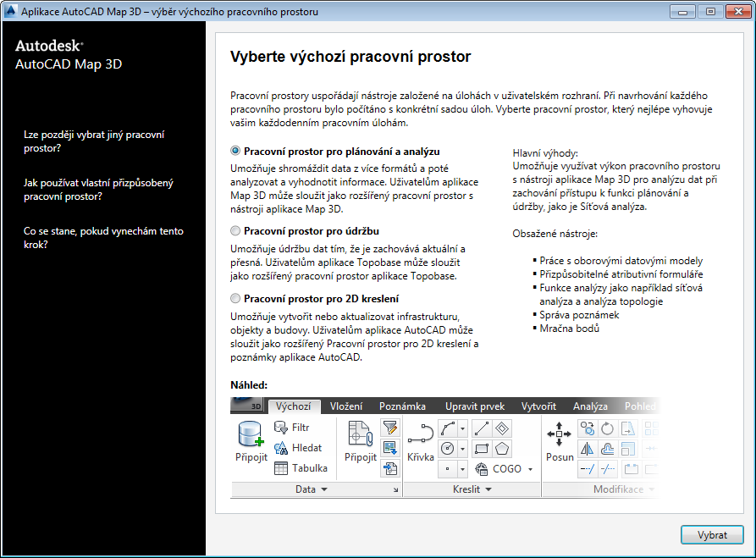This screenshot has width=756, height=558.
Task: Expand the Kreslit panel dropdown
Action: pos(488,489)
